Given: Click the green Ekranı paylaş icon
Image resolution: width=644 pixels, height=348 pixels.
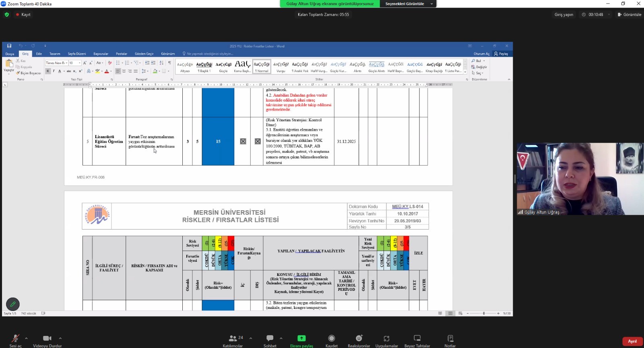Looking at the screenshot, I should (x=301, y=338).
